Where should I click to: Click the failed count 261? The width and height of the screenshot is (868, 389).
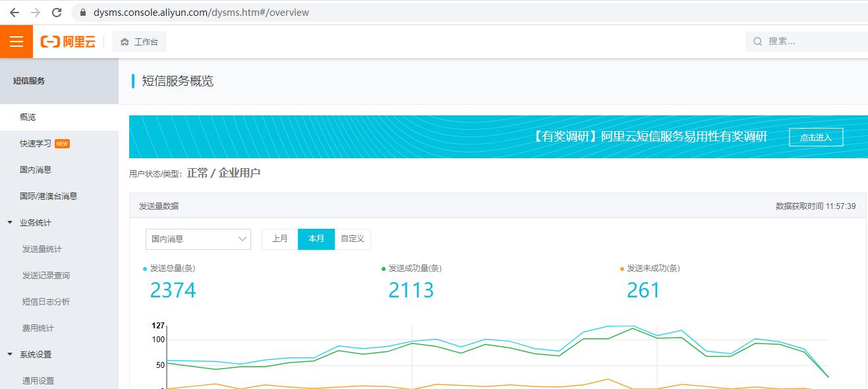[x=643, y=290]
